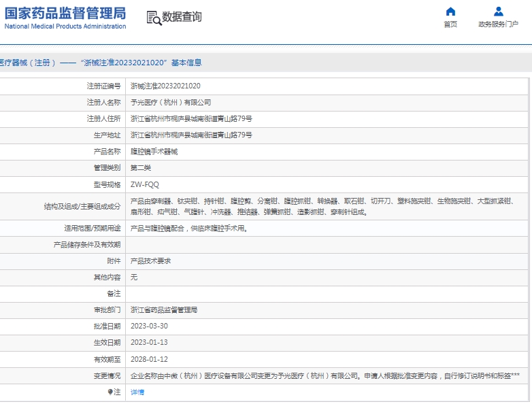Click the 附件 row label
The height and width of the screenshot is (404, 532).
114,261
